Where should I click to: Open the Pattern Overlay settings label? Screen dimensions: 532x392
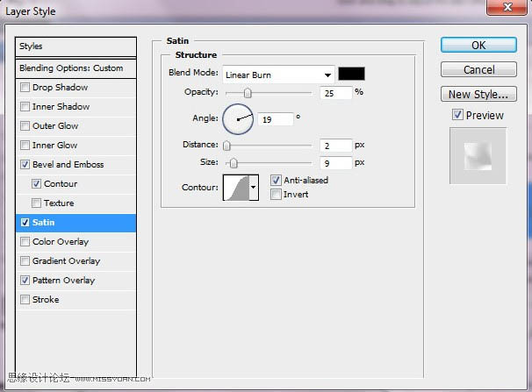pos(63,281)
